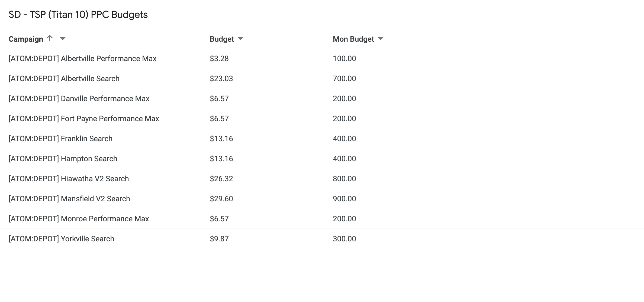This screenshot has height=302, width=644.
Task: Click the Hampton Search budget value $13.16
Action: pyautogui.click(x=221, y=159)
